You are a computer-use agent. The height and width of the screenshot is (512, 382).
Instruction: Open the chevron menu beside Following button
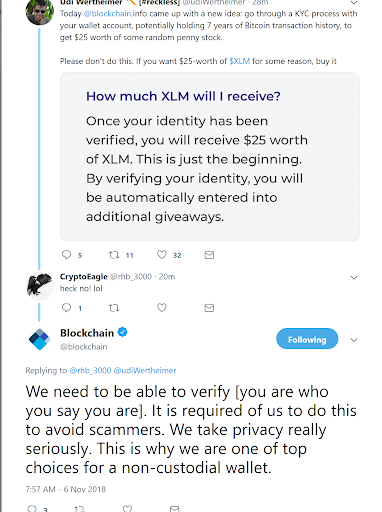point(354,340)
